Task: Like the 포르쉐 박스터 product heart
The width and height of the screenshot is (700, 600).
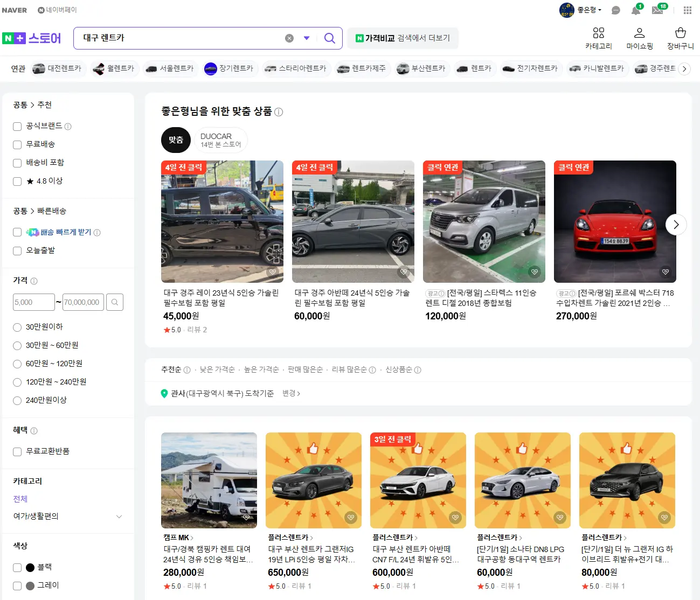Action: [x=666, y=272]
